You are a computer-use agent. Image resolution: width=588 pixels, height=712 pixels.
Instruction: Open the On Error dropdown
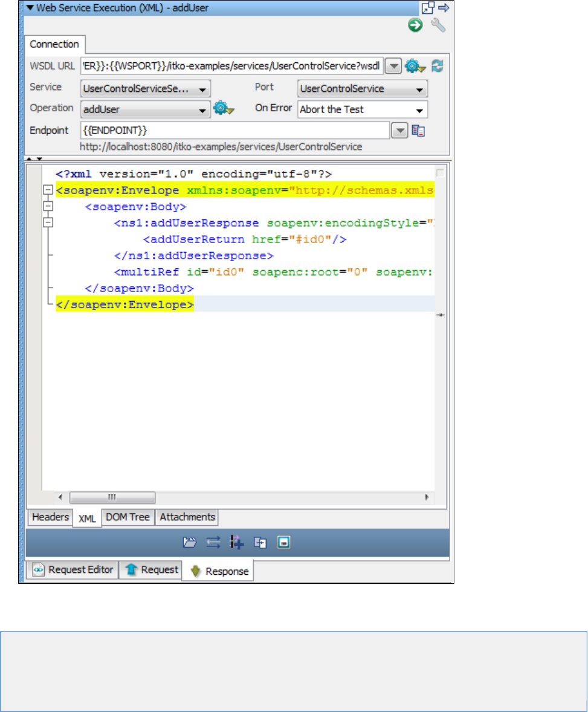click(x=363, y=109)
